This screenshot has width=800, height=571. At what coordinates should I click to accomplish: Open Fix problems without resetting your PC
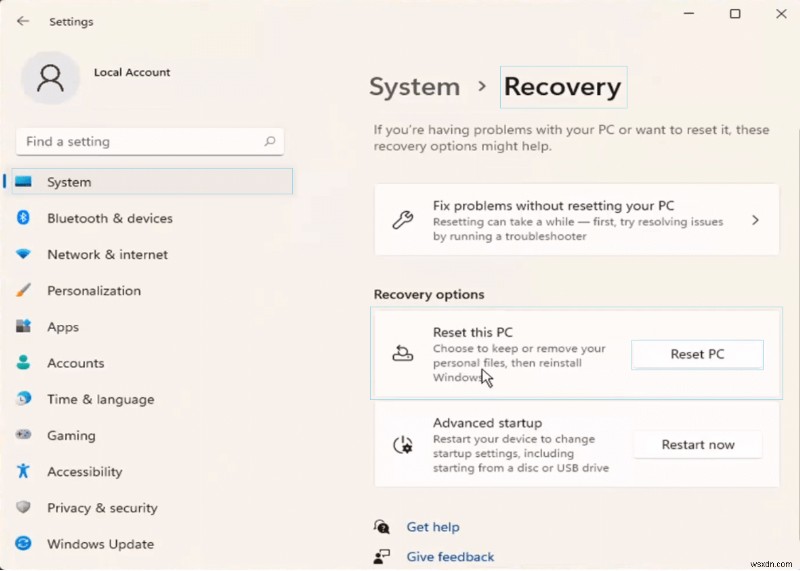[577, 220]
